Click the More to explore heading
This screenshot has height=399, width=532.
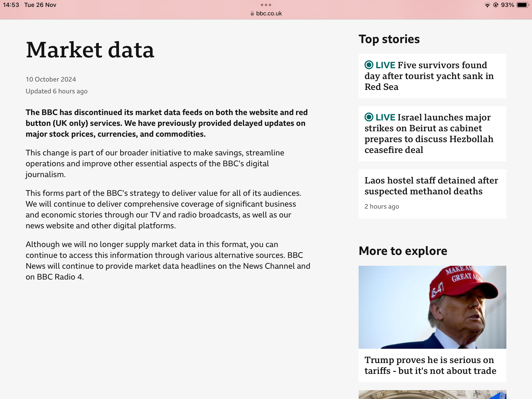point(403,251)
